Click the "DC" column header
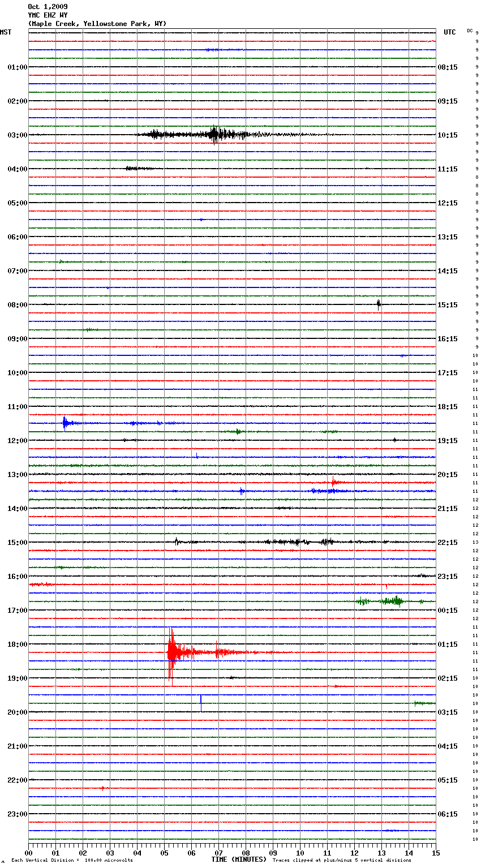Image resolution: width=481 pixels, height=868 pixels. pos(470,31)
